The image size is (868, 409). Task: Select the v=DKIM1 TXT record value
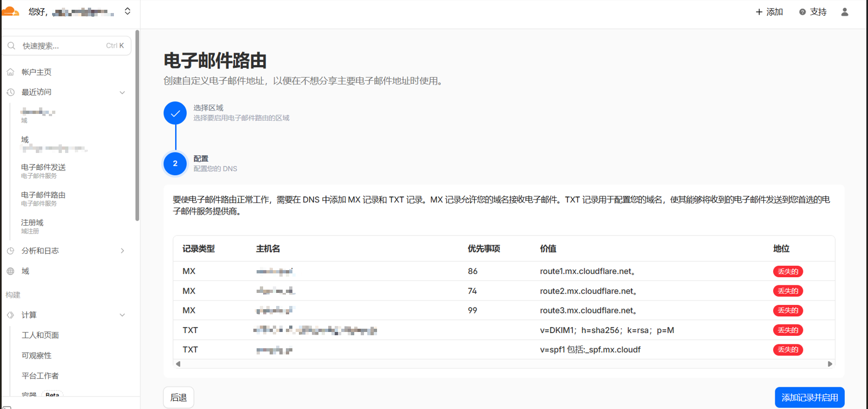click(x=607, y=330)
